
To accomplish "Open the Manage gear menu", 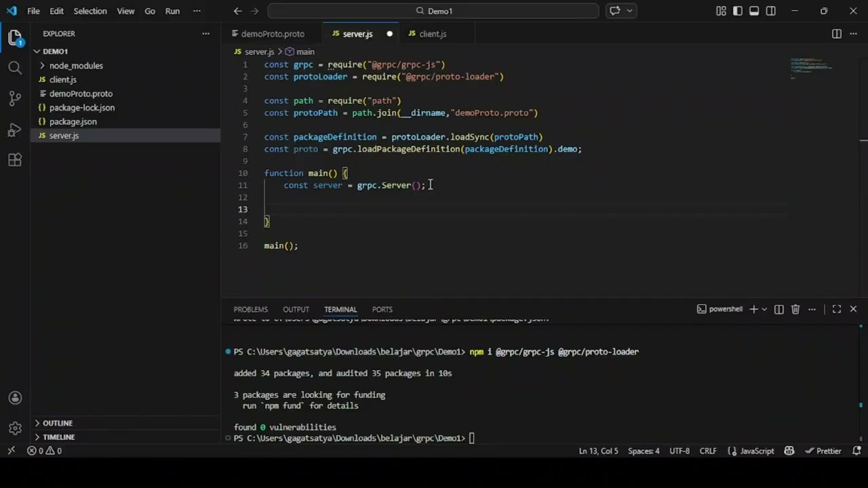I will click(15, 428).
